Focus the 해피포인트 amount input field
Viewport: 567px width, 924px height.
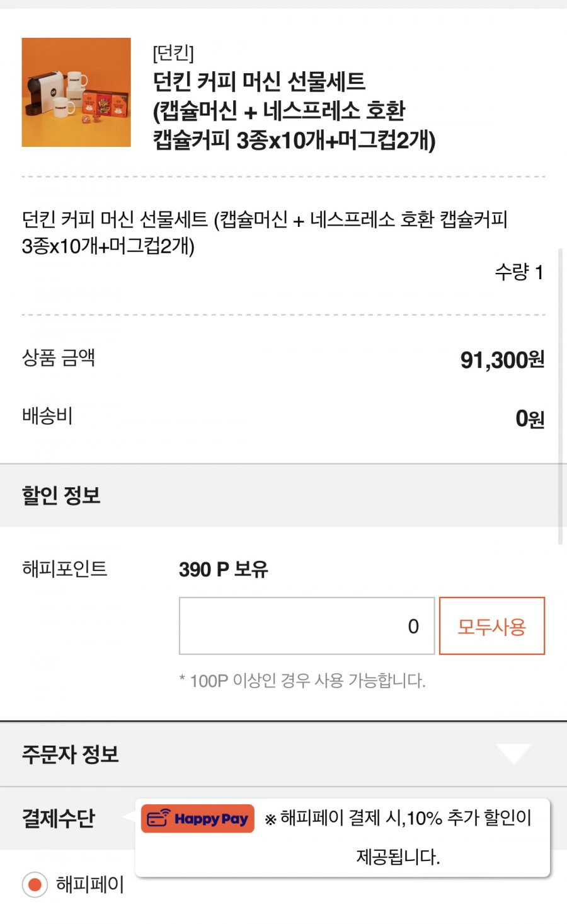(307, 626)
